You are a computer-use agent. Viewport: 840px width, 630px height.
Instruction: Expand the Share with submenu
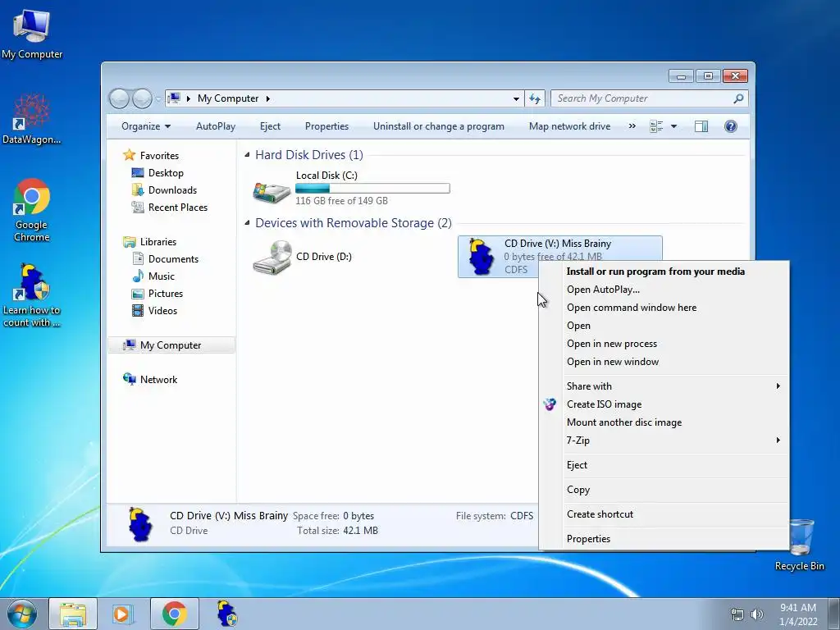pos(675,386)
